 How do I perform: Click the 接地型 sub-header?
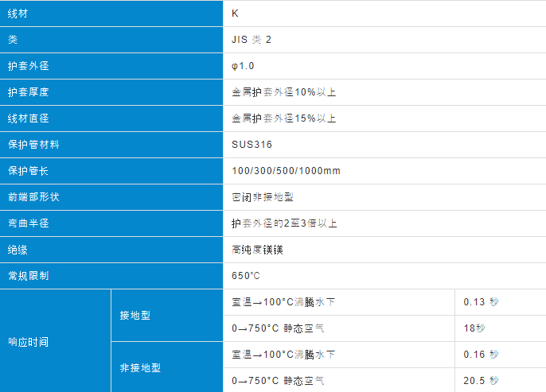135,315
